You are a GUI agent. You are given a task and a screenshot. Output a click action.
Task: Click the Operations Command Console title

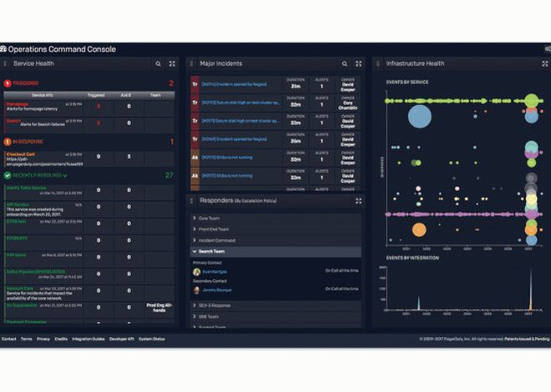pyautogui.click(x=62, y=49)
